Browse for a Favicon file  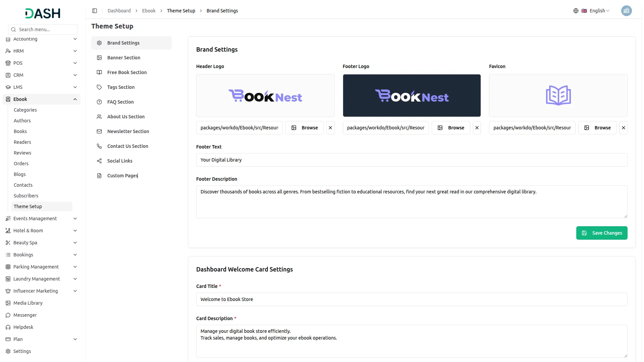click(597, 128)
